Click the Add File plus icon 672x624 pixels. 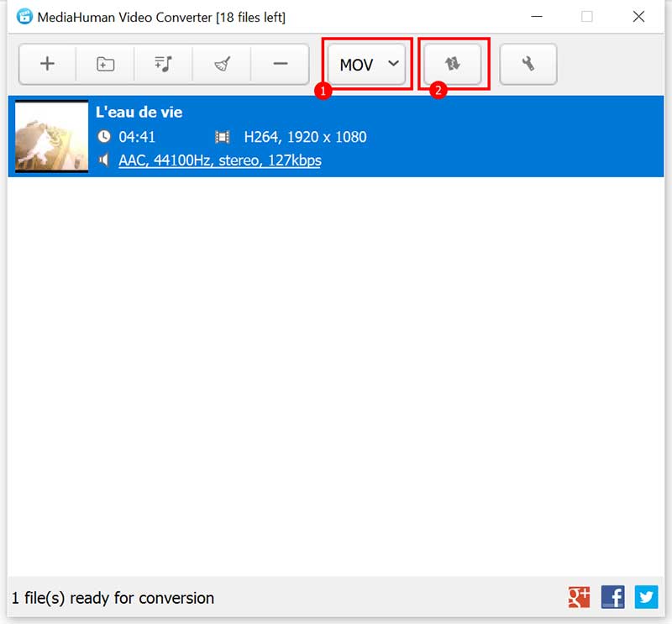click(x=46, y=64)
